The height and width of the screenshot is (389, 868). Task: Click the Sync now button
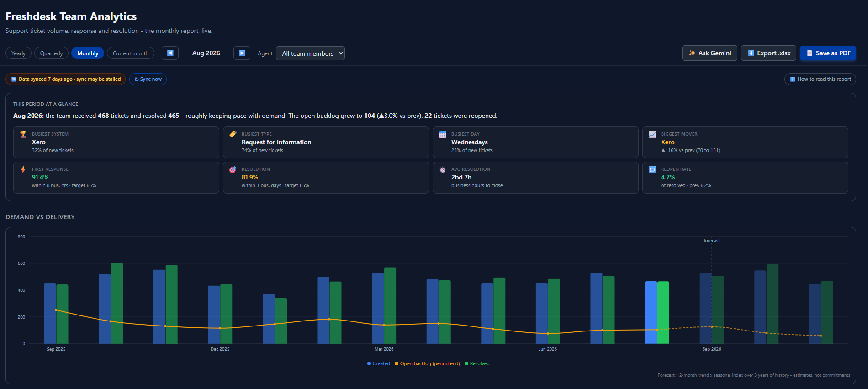pyautogui.click(x=148, y=79)
